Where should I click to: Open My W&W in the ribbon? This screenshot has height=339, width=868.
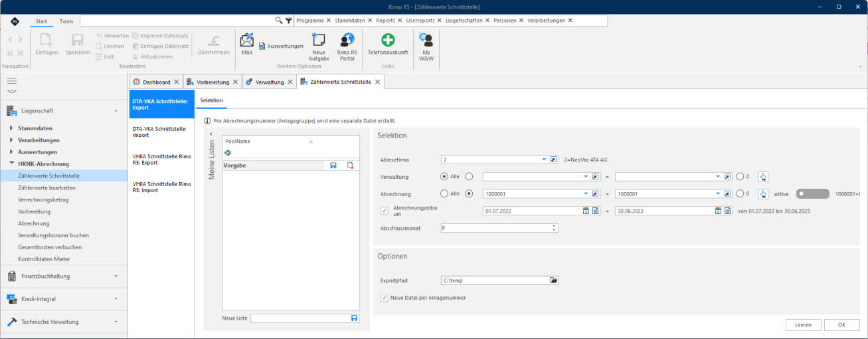pos(426,47)
